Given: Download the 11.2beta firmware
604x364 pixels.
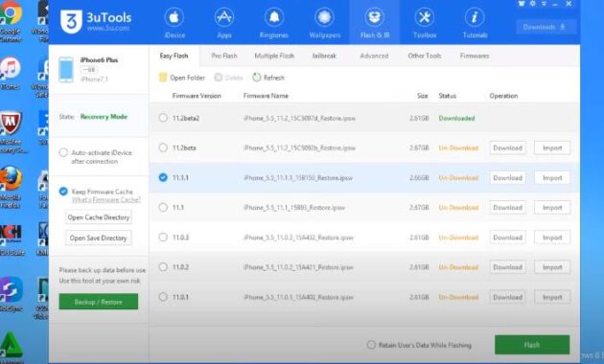Looking at the screenshot, I should pyautogui.click(x=508, y=148).
